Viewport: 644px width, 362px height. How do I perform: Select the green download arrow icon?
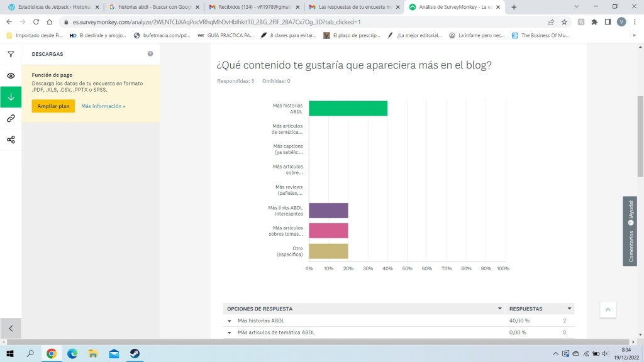click(11, 97)
